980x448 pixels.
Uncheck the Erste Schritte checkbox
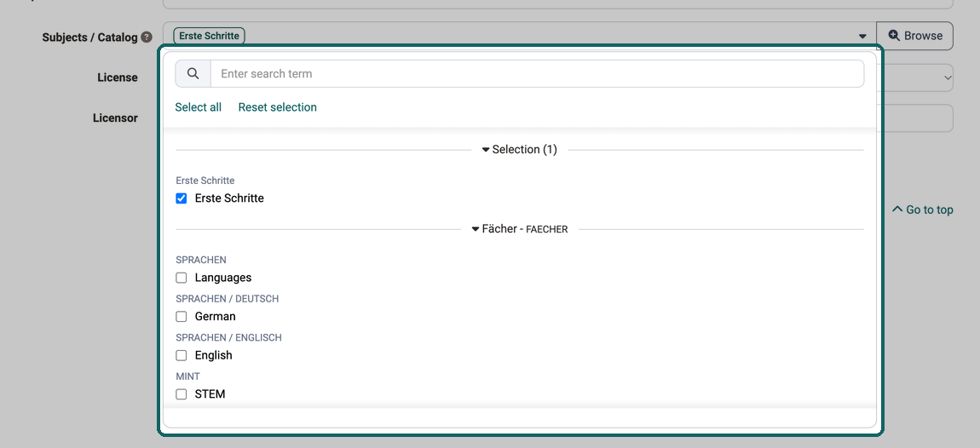click(182, 198)
